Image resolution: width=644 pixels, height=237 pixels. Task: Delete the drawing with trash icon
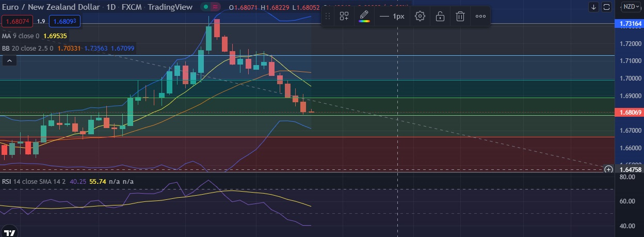click(x=460, y=16)
